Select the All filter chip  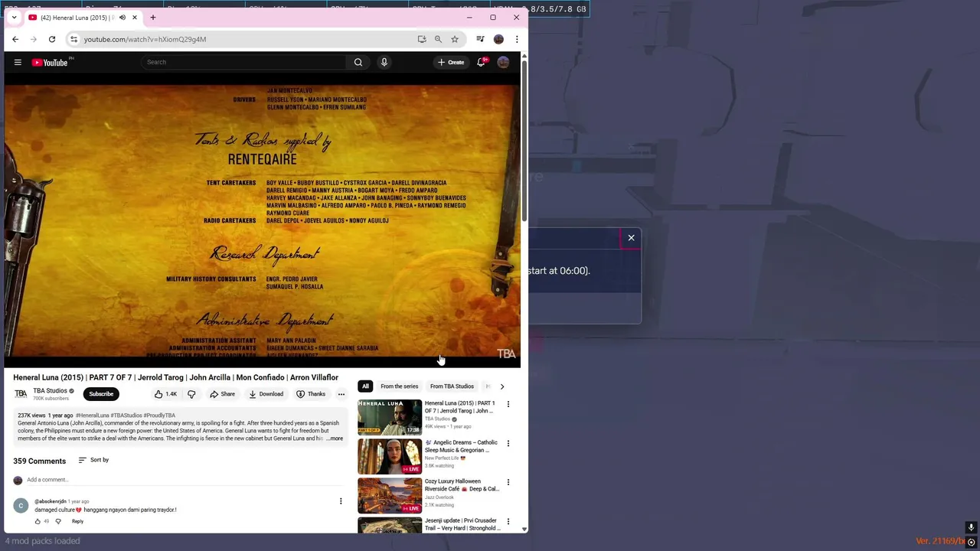[x=365, y=386]
